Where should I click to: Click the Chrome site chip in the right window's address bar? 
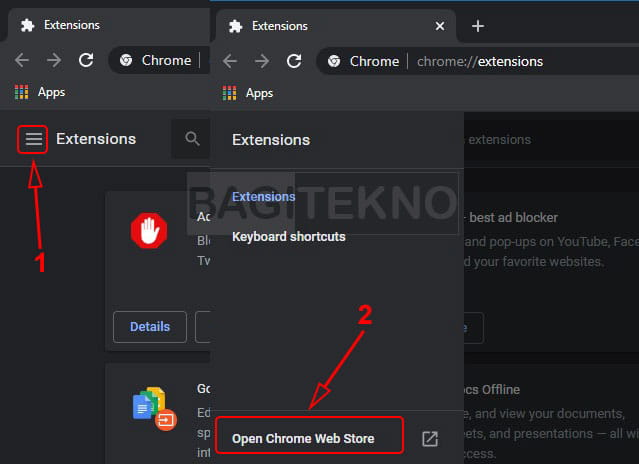tap(364, 62)
